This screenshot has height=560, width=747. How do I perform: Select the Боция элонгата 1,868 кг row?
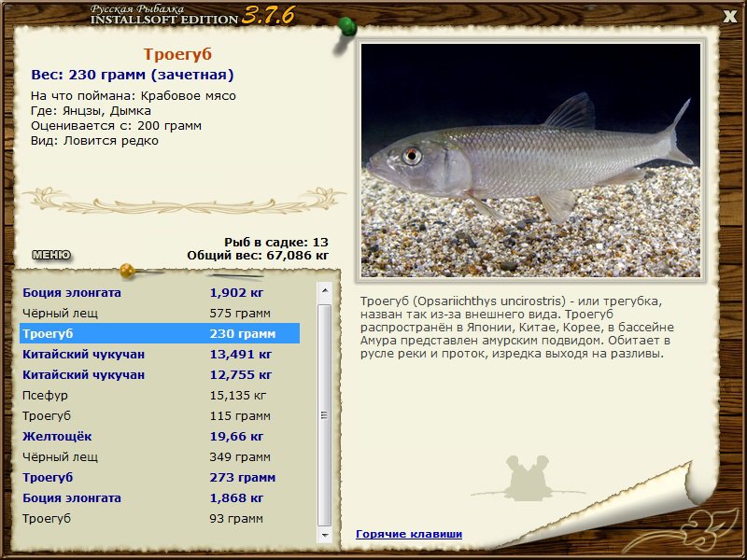coord(160,497)
